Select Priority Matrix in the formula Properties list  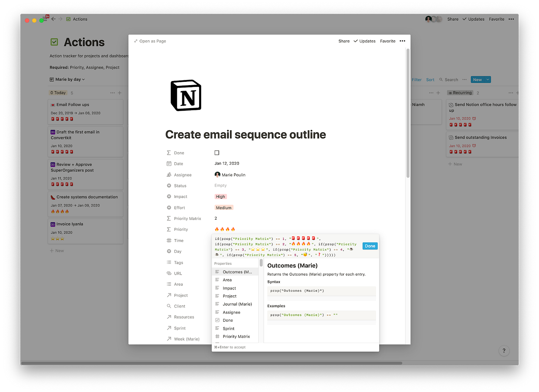pos(235,337)
